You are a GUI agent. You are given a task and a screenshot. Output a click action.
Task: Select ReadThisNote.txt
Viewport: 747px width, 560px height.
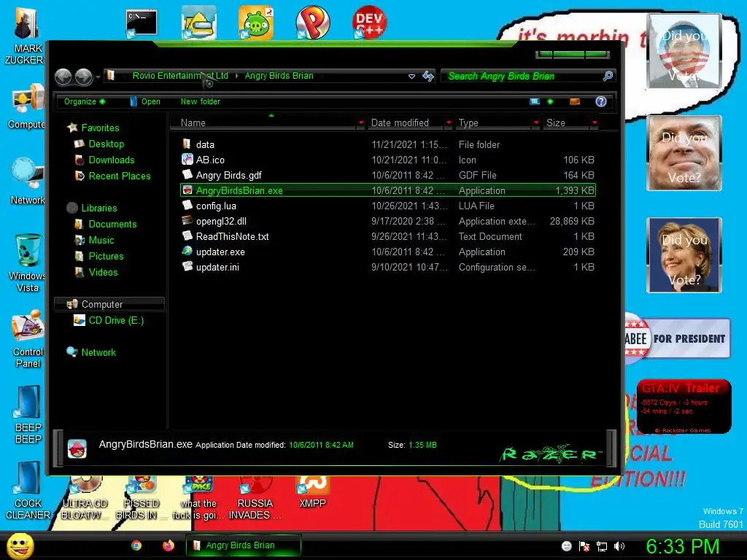tap(388, 236)
